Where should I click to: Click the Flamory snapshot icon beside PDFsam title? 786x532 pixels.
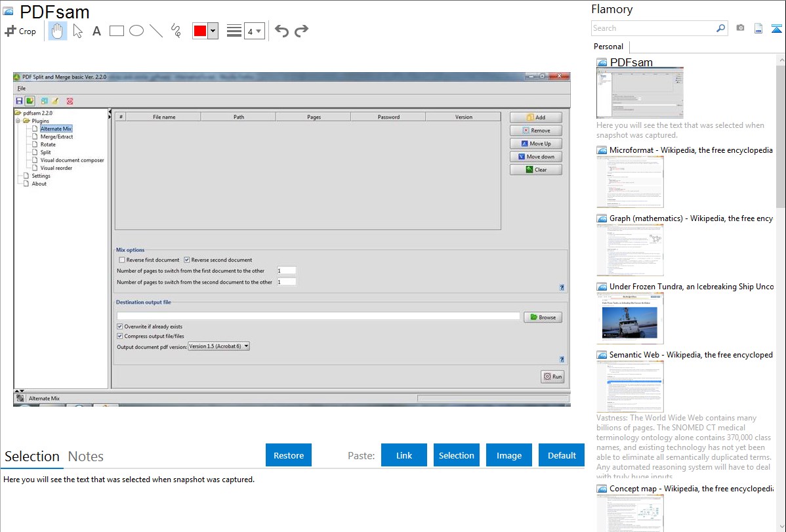coord(8,12)
